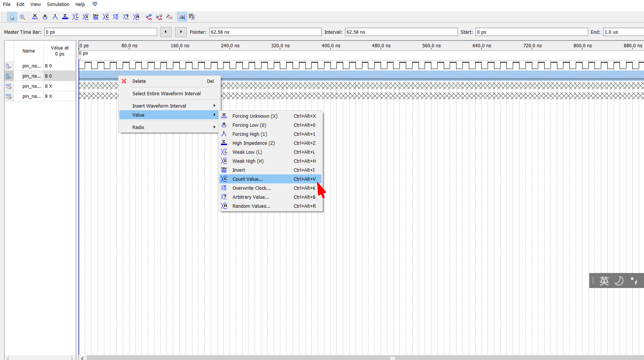Click the input pin icon of first signal row
This screenshot has height=360, width=644.
[9, 66]
